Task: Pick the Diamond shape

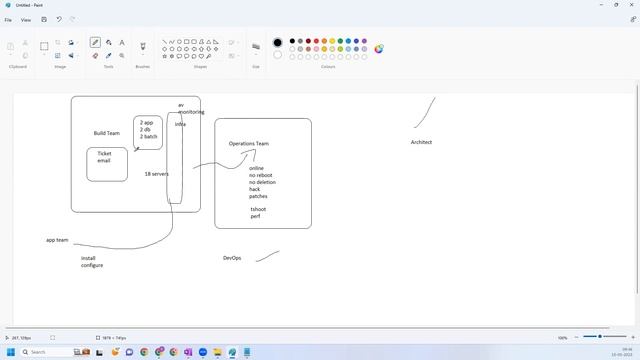Action: click(x=164, y=49)
